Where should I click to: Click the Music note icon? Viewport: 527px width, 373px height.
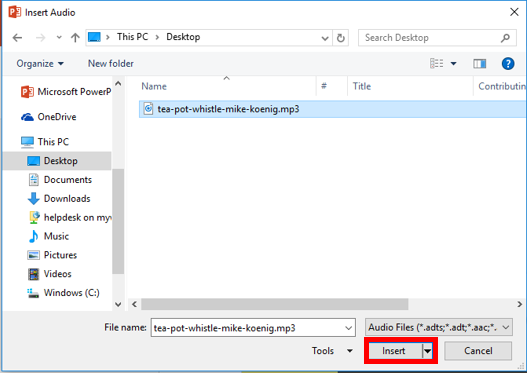point(33,236)
